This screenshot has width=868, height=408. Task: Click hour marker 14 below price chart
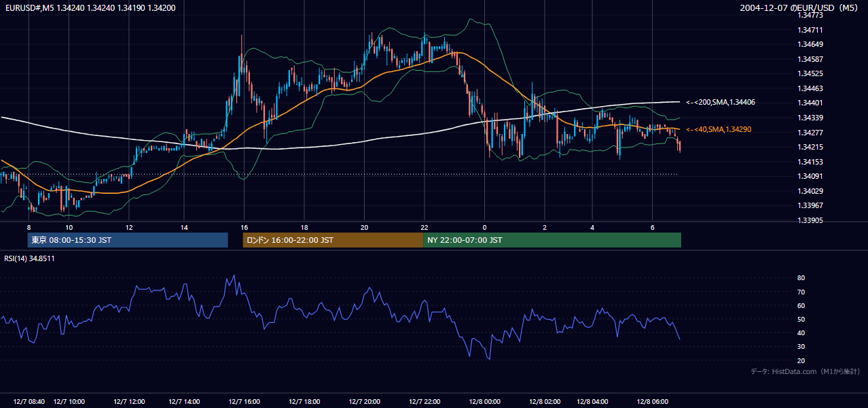[184, 227]
